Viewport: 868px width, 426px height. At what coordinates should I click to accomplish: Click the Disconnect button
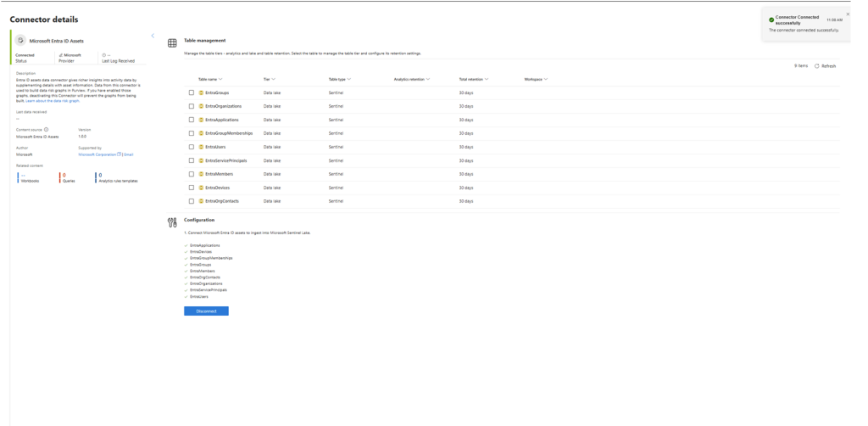[206, 311]
